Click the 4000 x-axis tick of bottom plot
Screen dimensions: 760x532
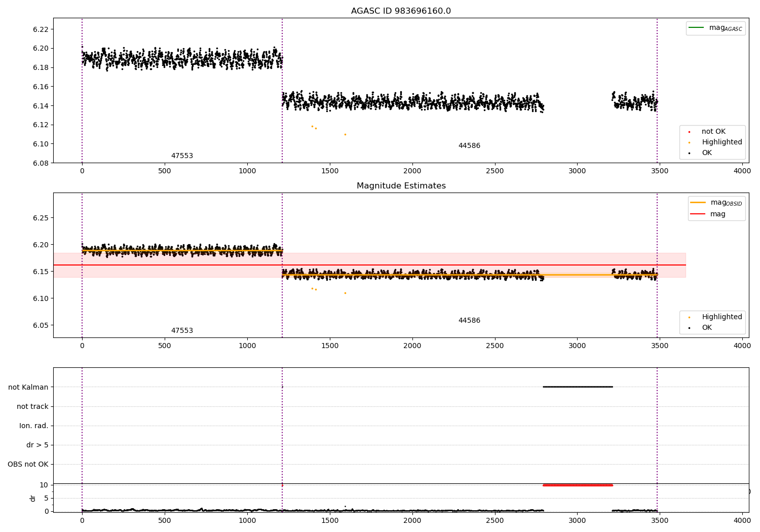point(742,520)
